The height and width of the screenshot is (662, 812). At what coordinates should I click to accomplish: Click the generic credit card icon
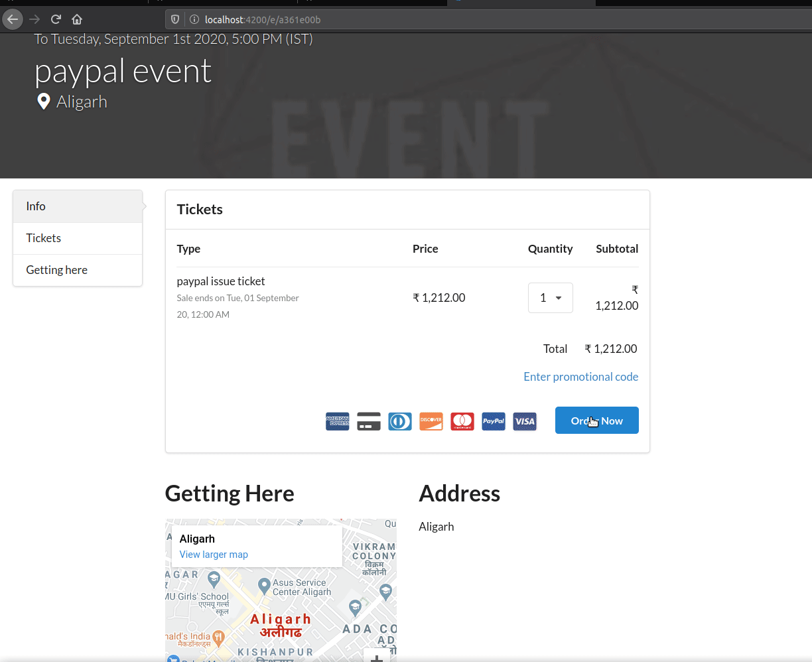coord(369,421)
